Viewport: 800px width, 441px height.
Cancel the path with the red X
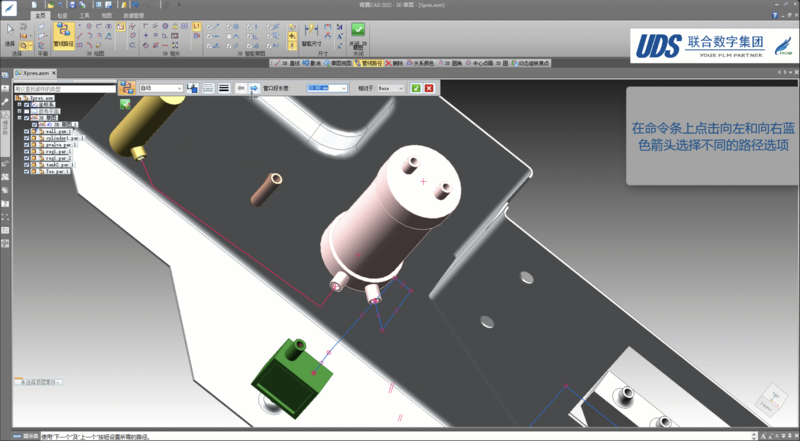pos(429,89)
